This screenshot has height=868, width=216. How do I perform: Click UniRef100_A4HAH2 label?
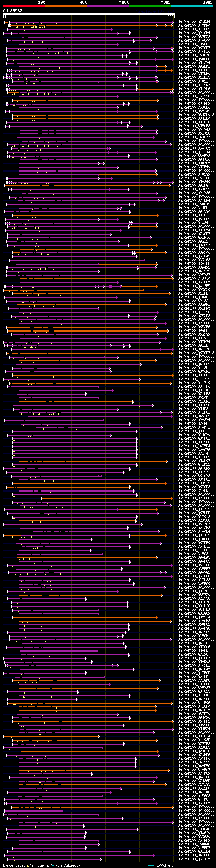pos(194,621)
